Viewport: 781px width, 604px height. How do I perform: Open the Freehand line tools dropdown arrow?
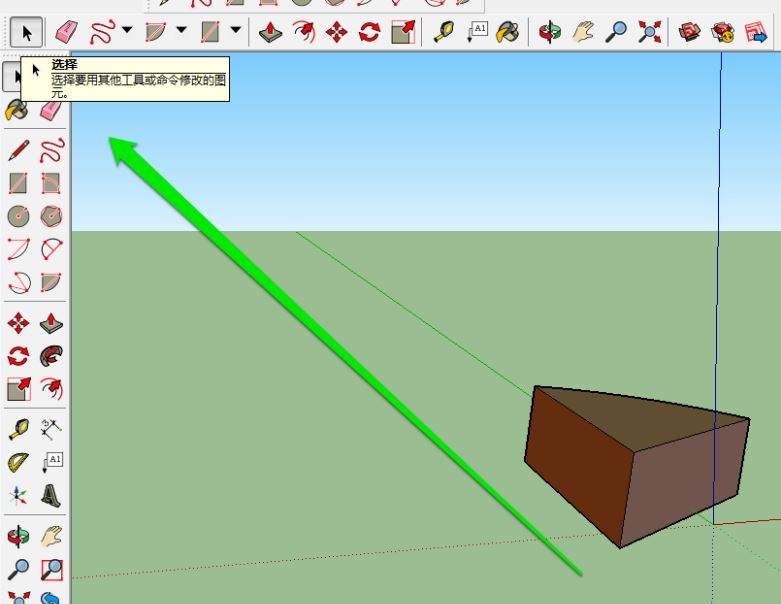coord(127,30)
